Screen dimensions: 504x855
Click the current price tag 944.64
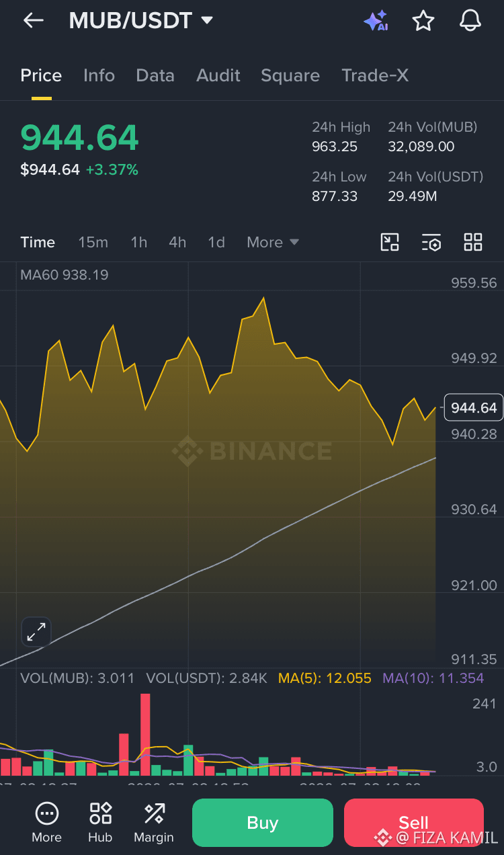click(x=473, y=407)
